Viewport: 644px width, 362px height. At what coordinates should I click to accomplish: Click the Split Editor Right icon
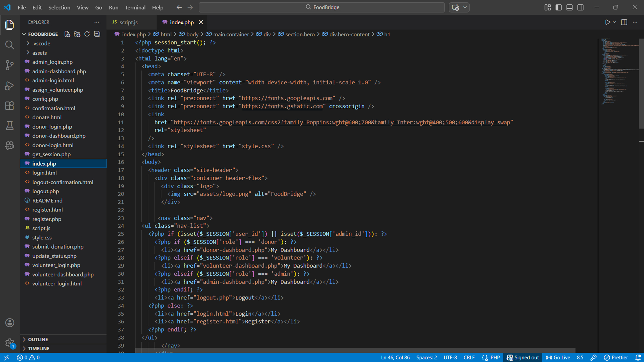(x=624, y=22)
